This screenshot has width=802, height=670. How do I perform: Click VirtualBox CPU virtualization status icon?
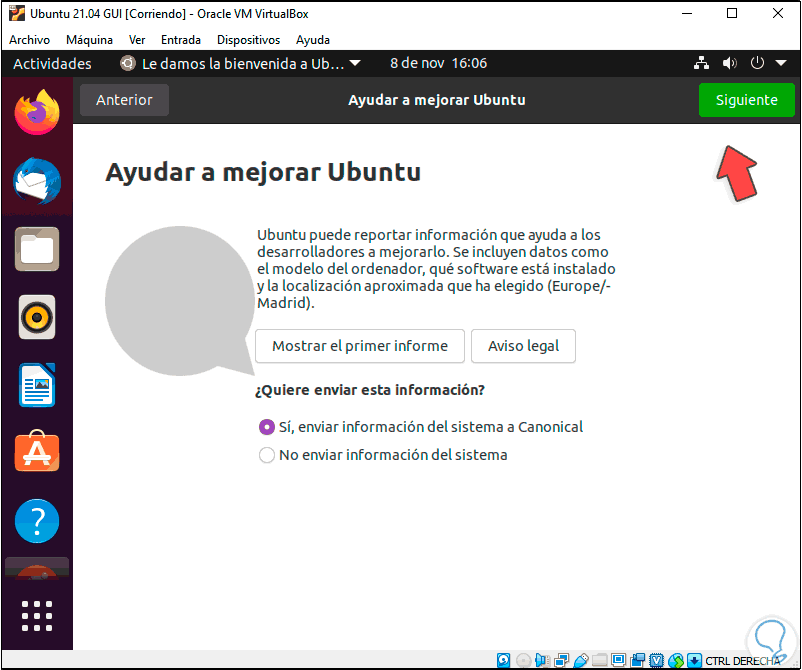(656, 660)
